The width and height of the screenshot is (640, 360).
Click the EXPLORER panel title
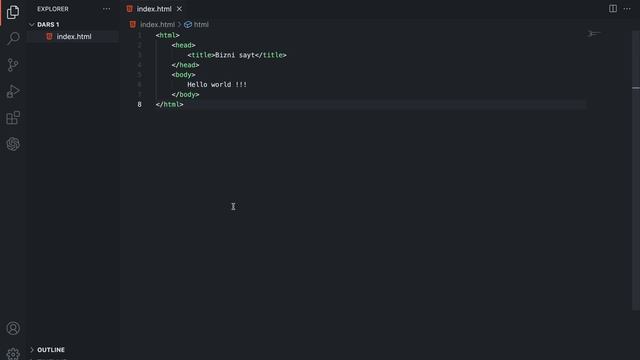pyautogui.click(x=53, y=9)
